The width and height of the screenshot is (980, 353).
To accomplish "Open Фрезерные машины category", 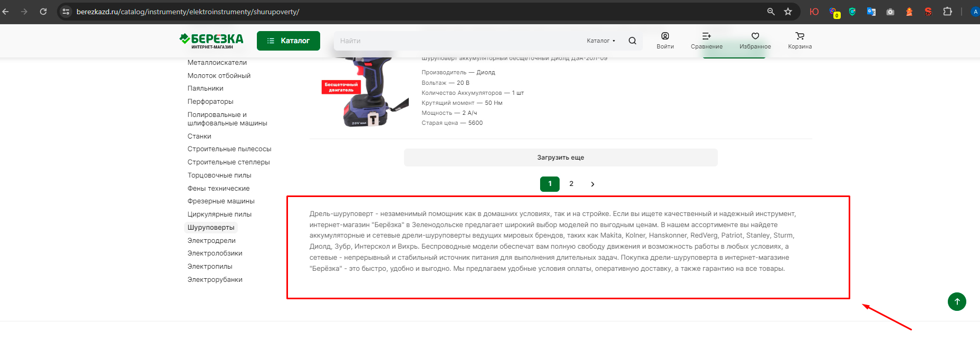I will coord(221,201).
